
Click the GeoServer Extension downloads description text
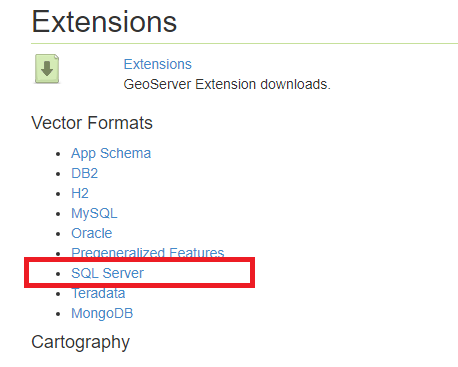coord(227,84)
